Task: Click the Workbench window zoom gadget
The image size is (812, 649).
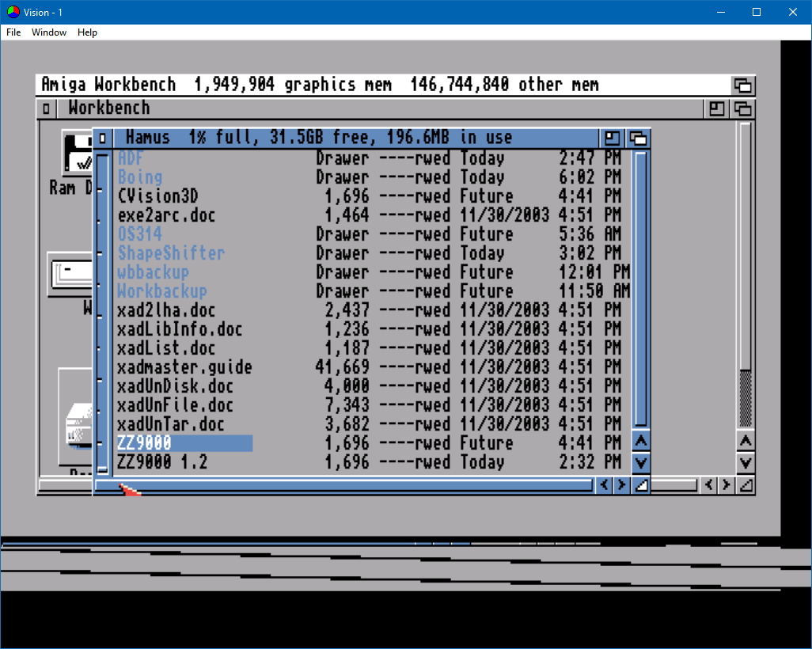Action: coord(717,108)
